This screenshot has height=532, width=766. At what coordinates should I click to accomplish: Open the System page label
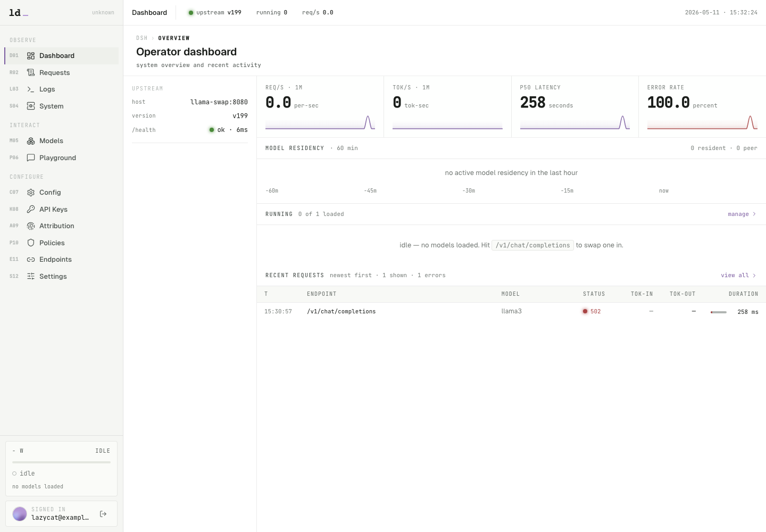click(51, 106)
